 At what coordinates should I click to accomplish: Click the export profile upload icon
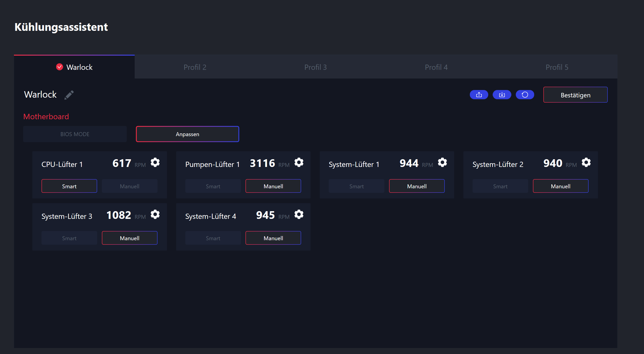pos(479,95)
